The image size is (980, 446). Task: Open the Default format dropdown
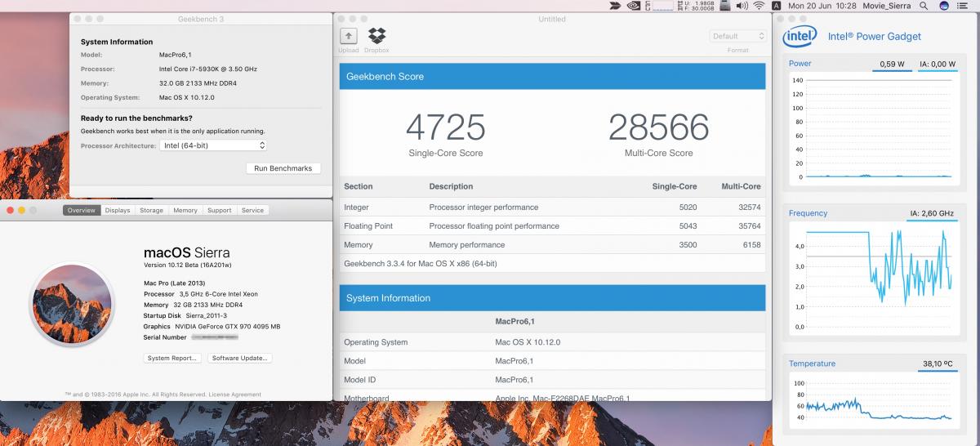point(737,36)
